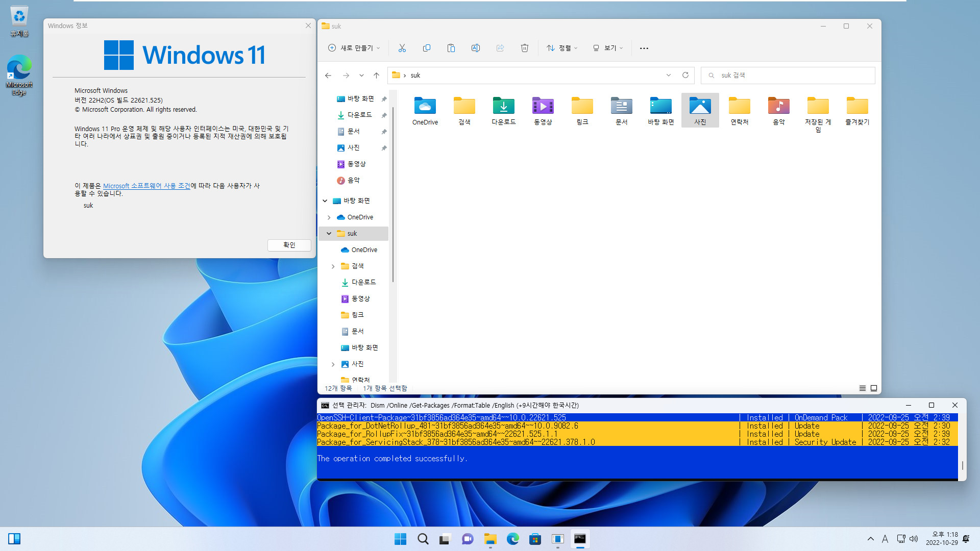Click the Copy icon in Explorer toolbar
The image size is (980, 551).
coord(427,48)
